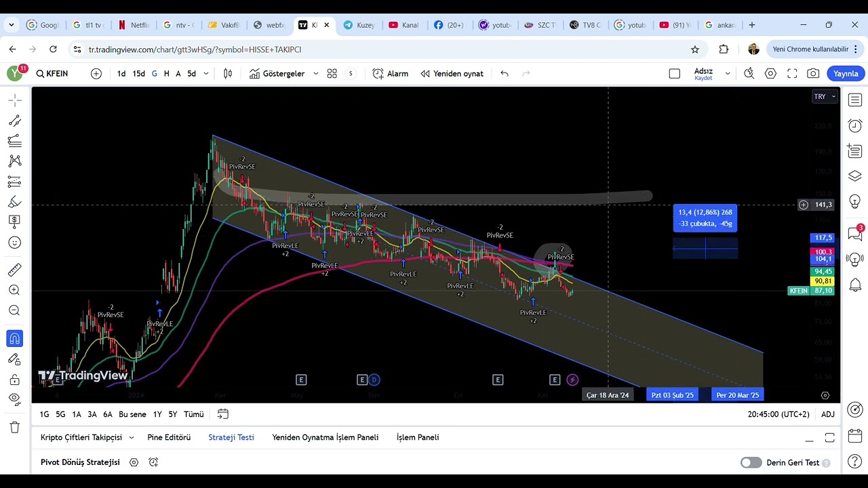Open the KFEIN symbol search

tap(52, 74)
